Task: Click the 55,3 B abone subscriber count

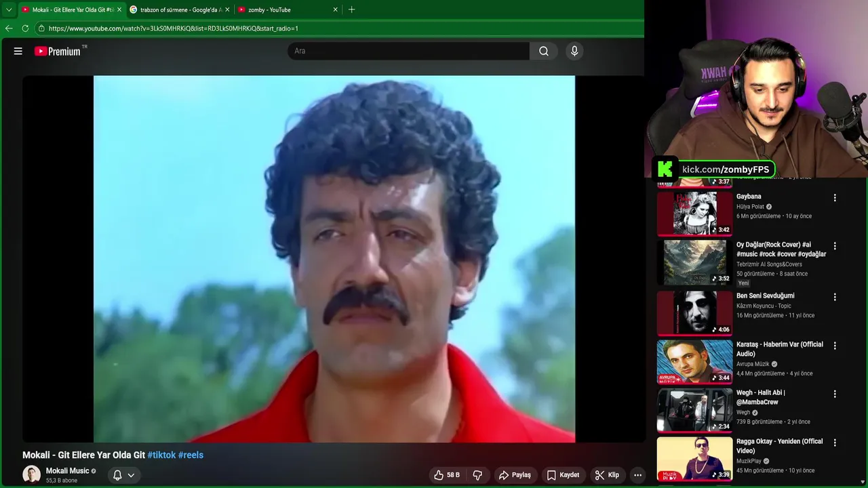Action: click(x=62, y=481)
